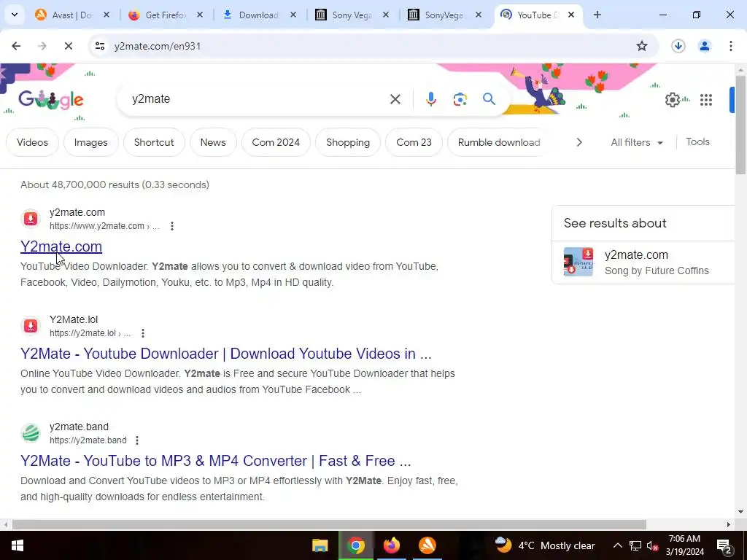747x560 pixels.
Task: Switch to the Download tab
Action: click(x=258, y=15)
